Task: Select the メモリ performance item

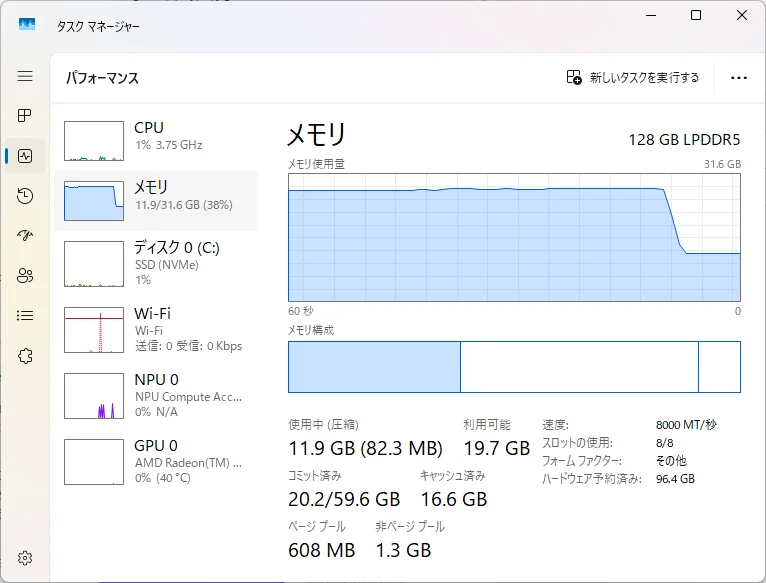Action: point(156,201)
